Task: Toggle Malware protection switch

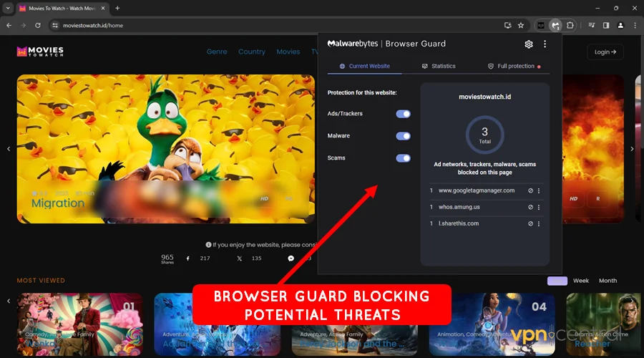Action: [x=404, y=136]
